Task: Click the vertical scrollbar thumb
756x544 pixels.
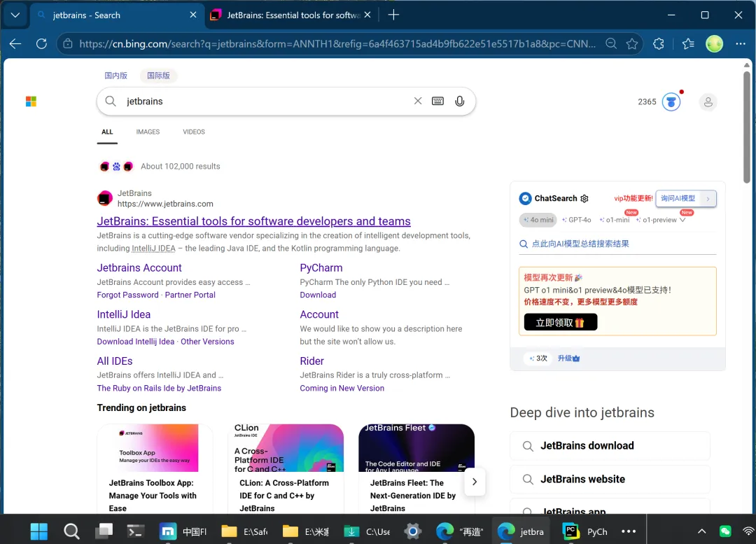Action: (x=746, y=127)
